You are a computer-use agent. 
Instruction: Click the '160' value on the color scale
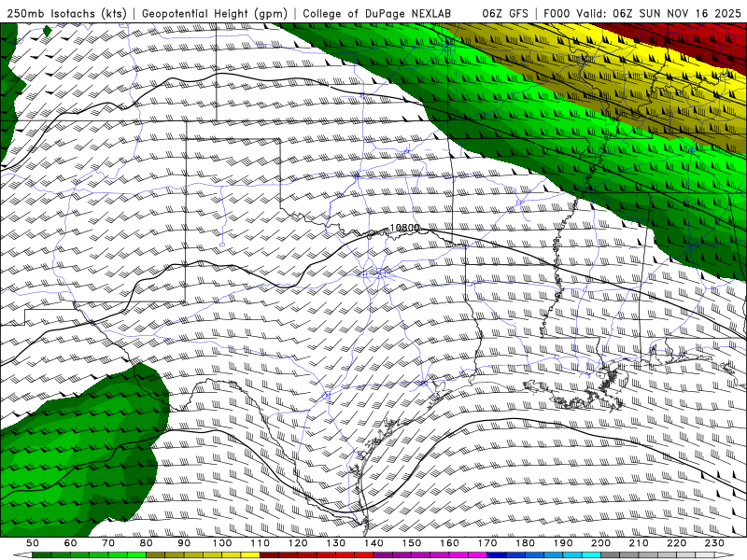[449, 543]
